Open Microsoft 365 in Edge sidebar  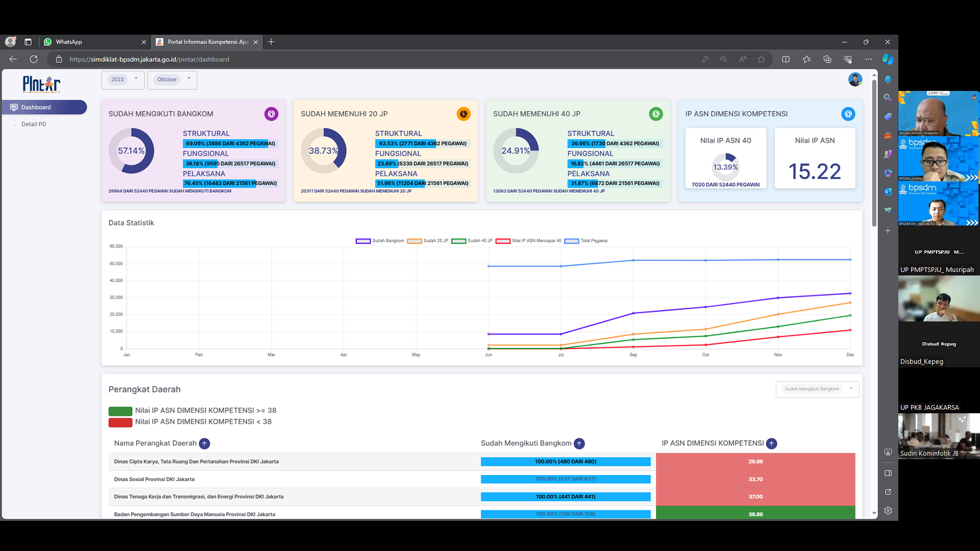888,173
